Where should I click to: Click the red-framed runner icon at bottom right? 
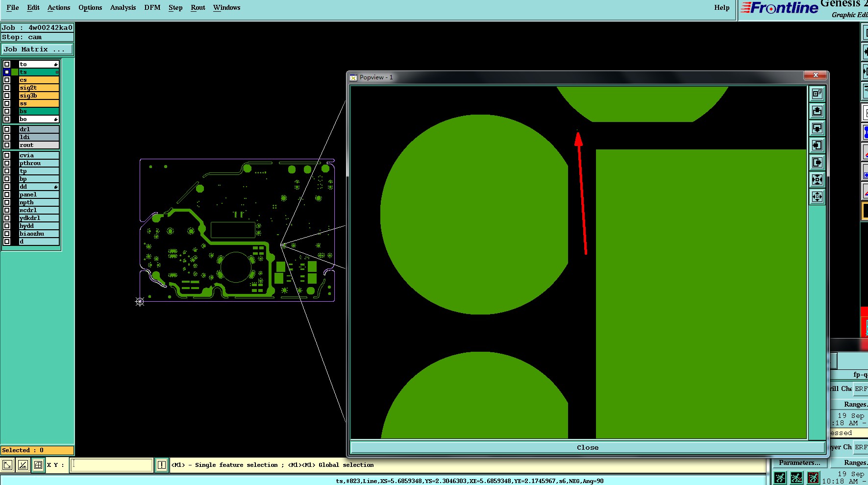click(x=814, y=478)
